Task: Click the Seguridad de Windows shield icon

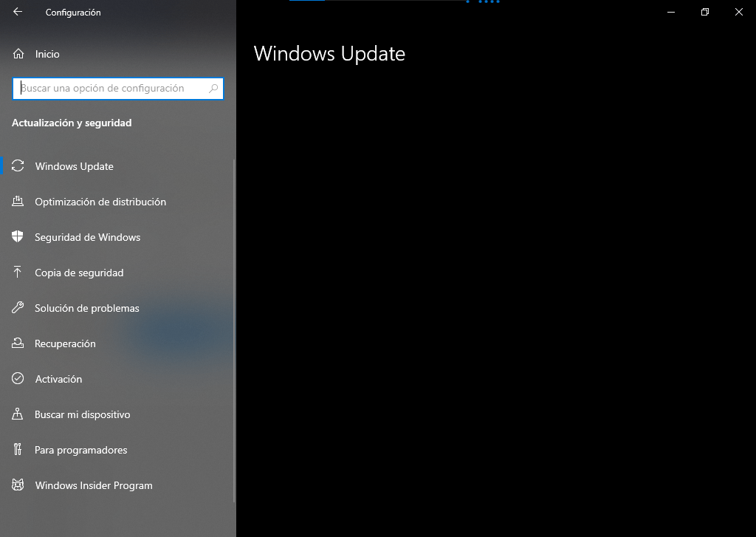Action: (x=18, y=237)
